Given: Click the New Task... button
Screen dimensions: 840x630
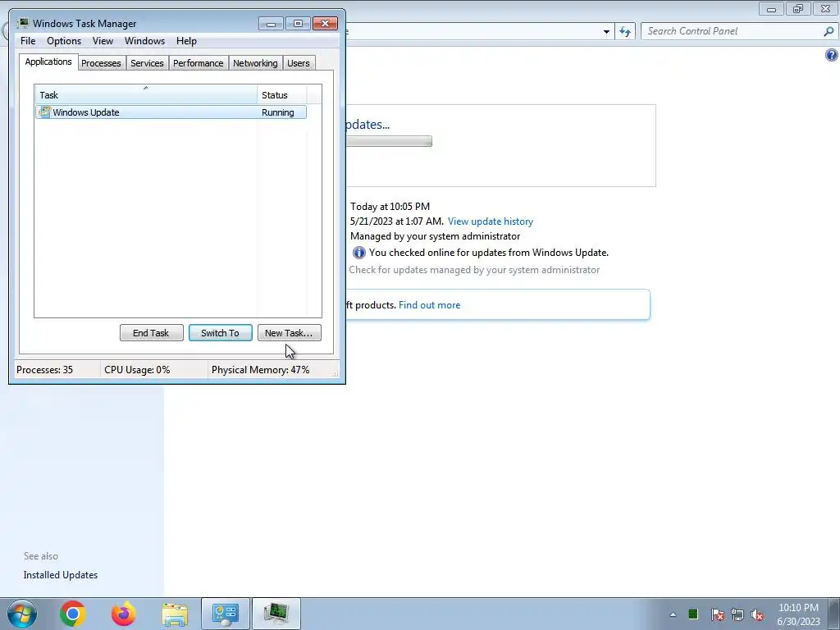Looking at the screenshot, I should point(290,333).
